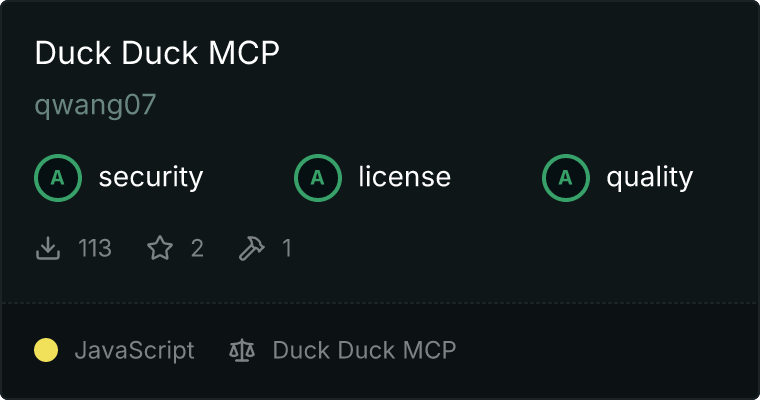This screenshot has width=760, height=400.
Task: Click the license scales icon
Action: pos(242,350)
